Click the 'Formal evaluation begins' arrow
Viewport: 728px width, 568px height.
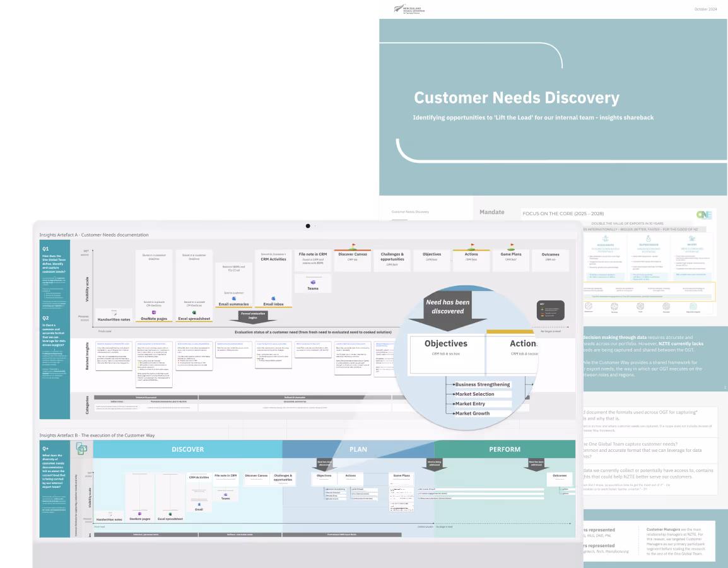click(x=253, y=316)
